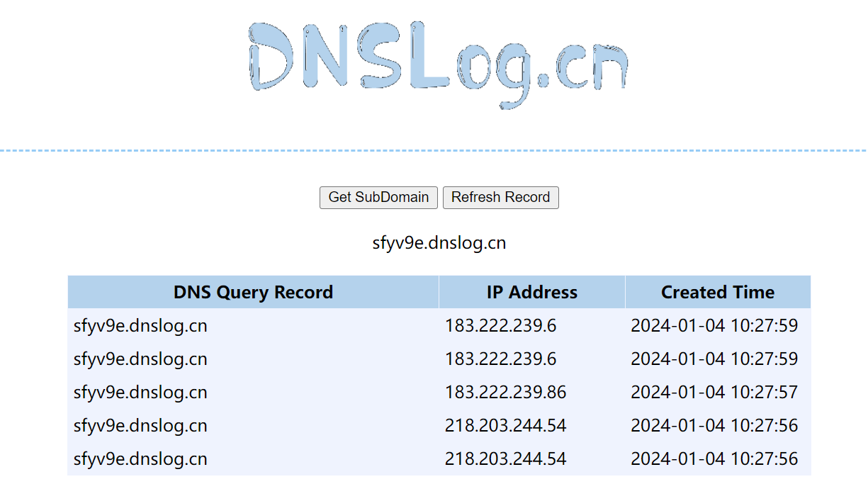Click the domain in the last table row

click(x=140, y=458)
